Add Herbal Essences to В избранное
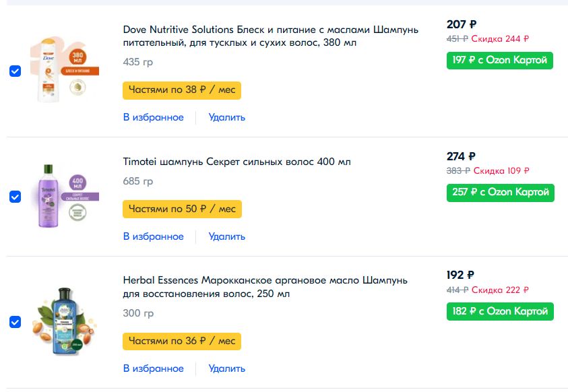The width and height of the screenshot is (568, 392). coord(153,368)
